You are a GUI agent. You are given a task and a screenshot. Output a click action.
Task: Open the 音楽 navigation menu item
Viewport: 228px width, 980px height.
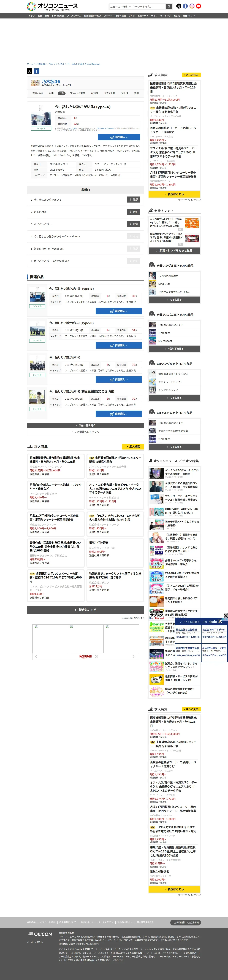tap(47, 16)
